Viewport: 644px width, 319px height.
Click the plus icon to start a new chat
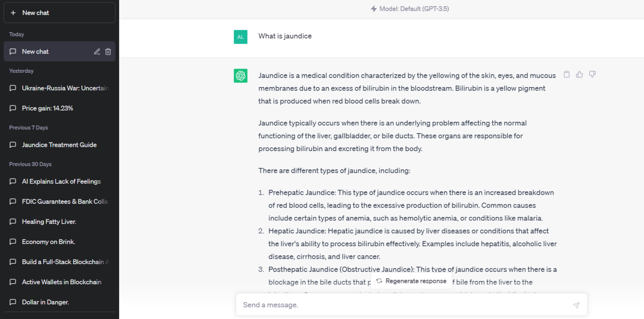(13, 13)
